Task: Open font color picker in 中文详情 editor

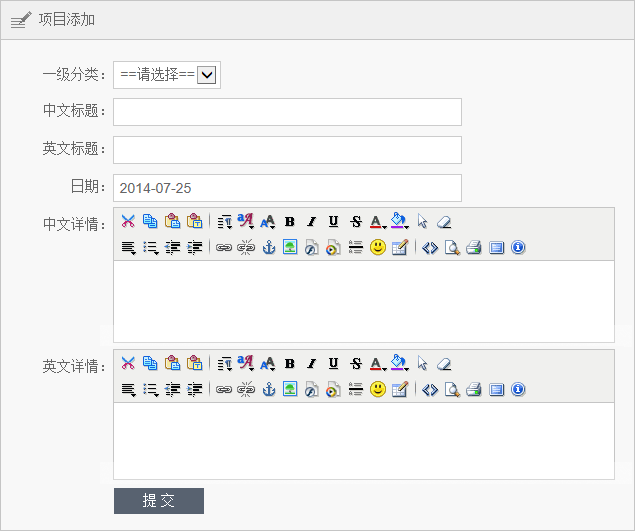Action: click(377, 222)
